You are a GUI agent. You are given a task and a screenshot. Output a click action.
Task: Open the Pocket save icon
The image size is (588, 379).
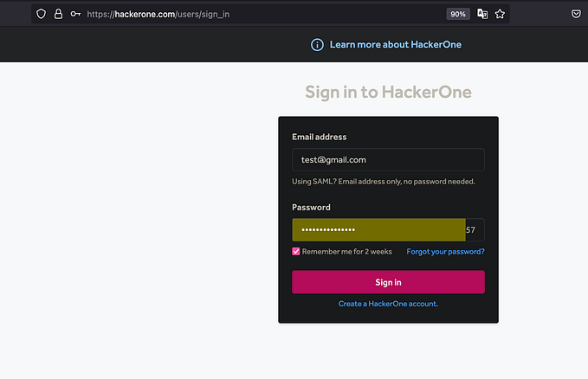pyautogui.click(x=576, y=14)
